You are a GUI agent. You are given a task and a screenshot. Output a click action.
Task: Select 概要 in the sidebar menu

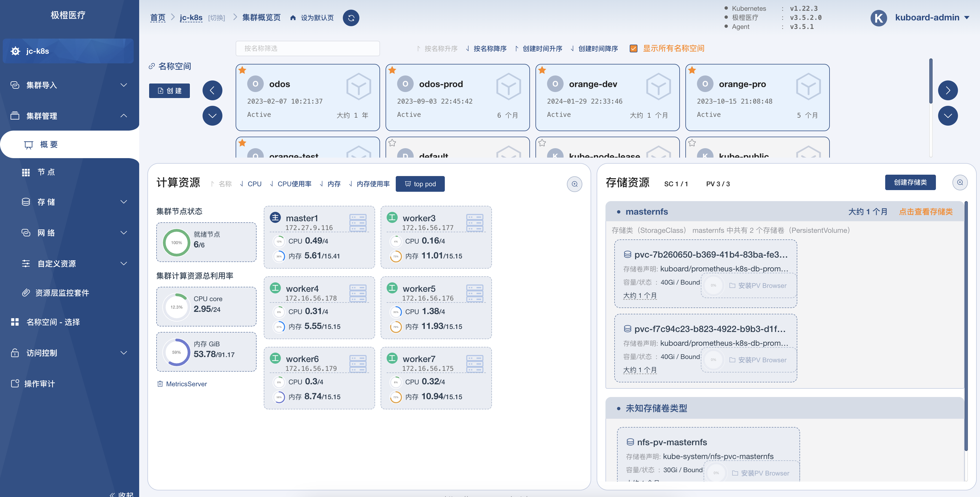click(x=69, y=144)
